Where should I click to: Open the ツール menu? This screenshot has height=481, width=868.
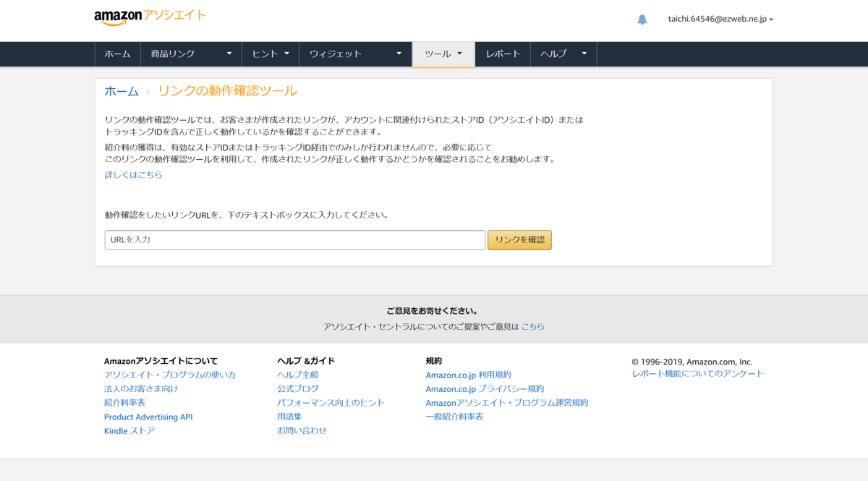[x=443, y=54]
